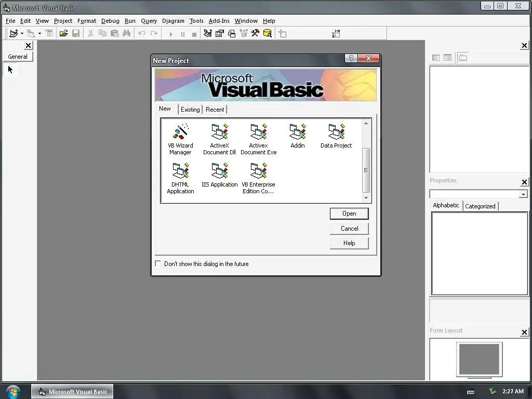This screenshot has height=399, width=532.
Task: Click the Paste clipboard icon
Action: click(115, 33)
